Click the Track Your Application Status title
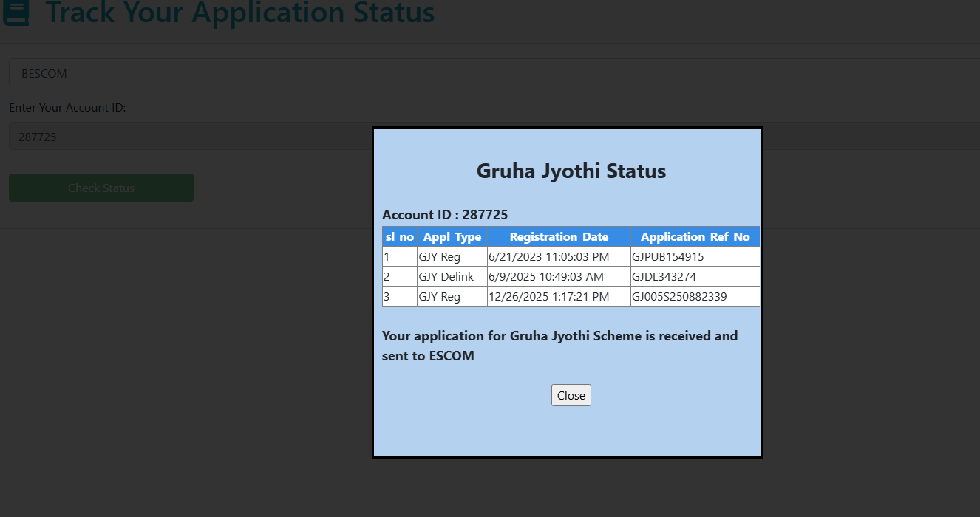 click(240, 13)
